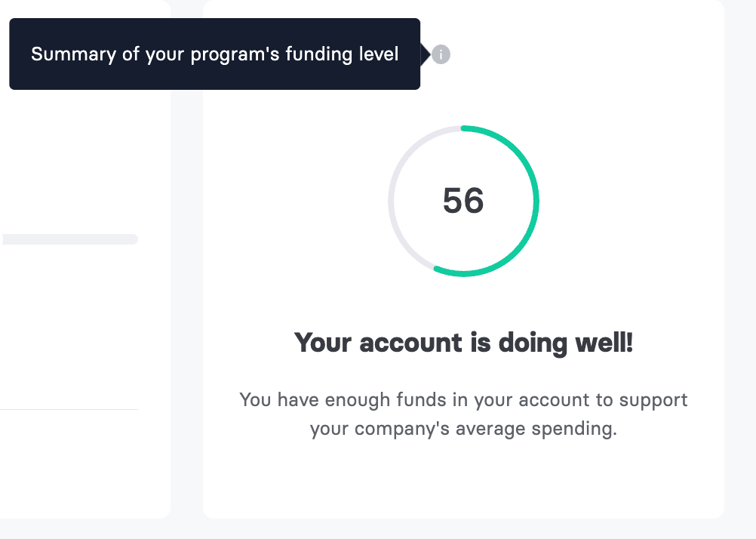Click the blank space below the description text
The width and height of the screenshot is (756, 539).
tap(463, 478)
